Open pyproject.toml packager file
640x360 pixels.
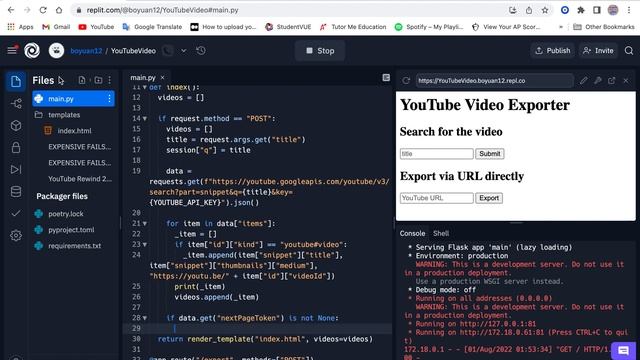(71, 230)
